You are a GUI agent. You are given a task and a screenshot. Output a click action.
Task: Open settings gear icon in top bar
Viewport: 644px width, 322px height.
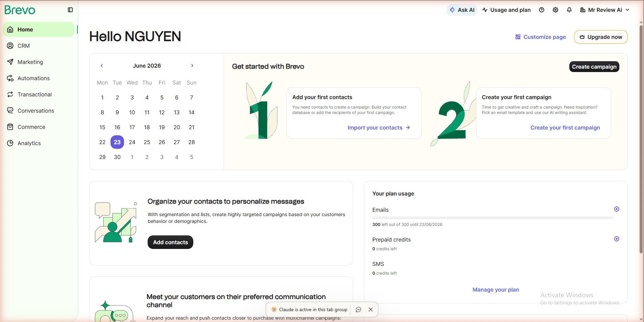[555, 10]
